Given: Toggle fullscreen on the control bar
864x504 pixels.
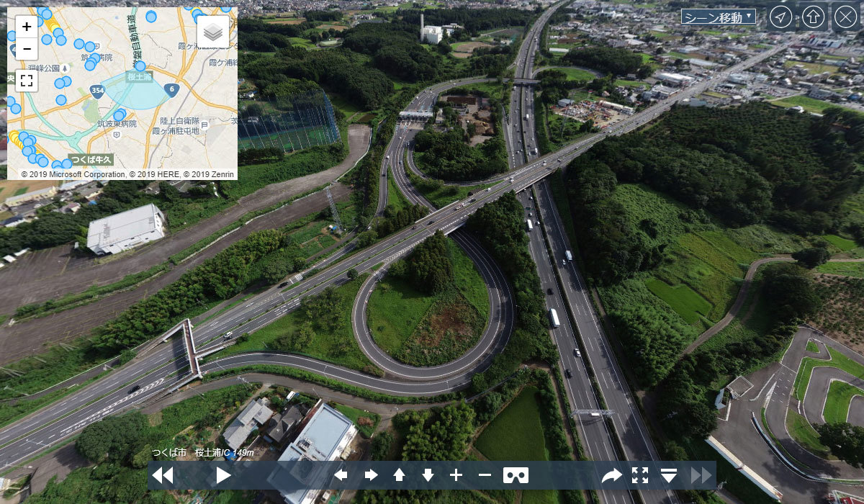Looking at the screenshot, I should 640,475.
